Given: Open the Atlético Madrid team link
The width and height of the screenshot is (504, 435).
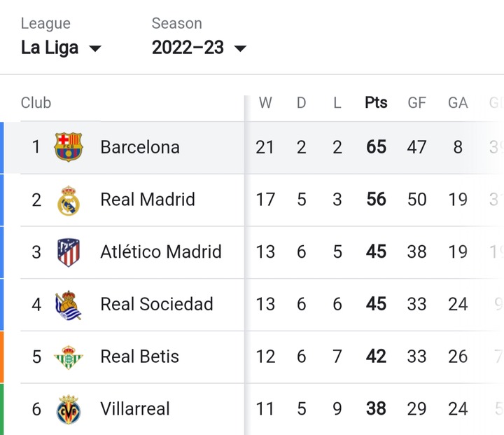Looking at the screenshot, I should pos(161,251).
